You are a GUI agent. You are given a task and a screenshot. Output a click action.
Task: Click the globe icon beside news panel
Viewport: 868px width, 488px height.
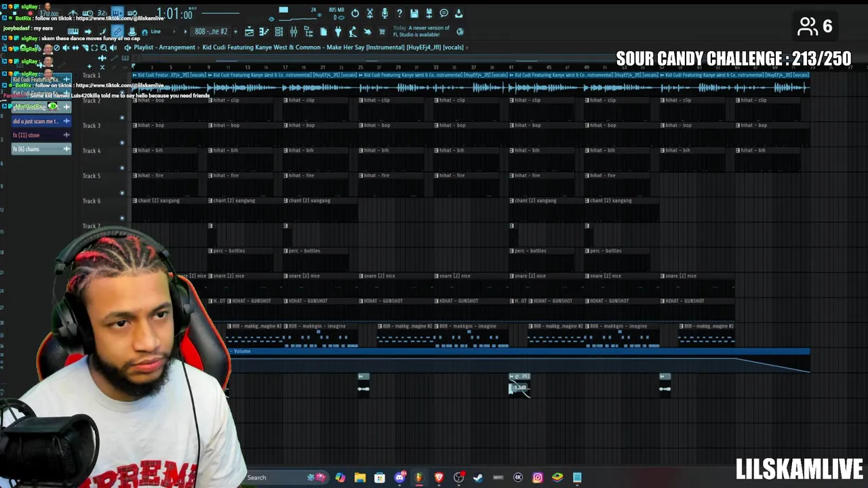[x=460, y=31]
